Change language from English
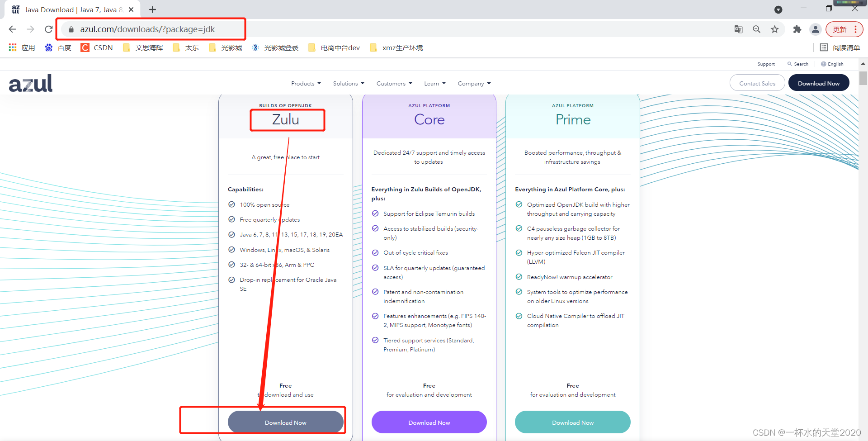 832,64
